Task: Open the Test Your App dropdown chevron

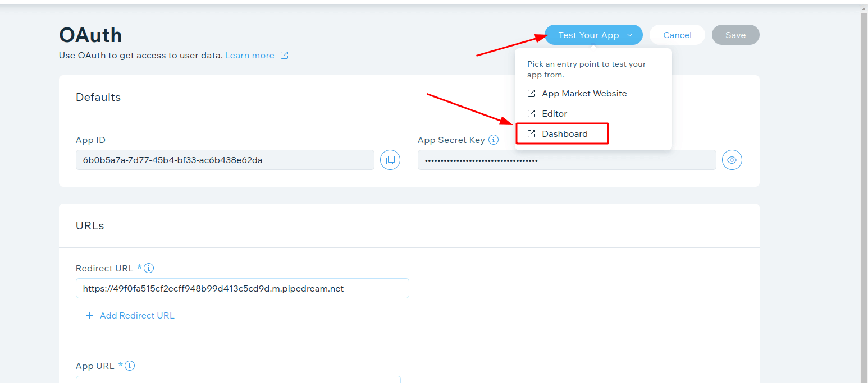Action: point(629,34)
